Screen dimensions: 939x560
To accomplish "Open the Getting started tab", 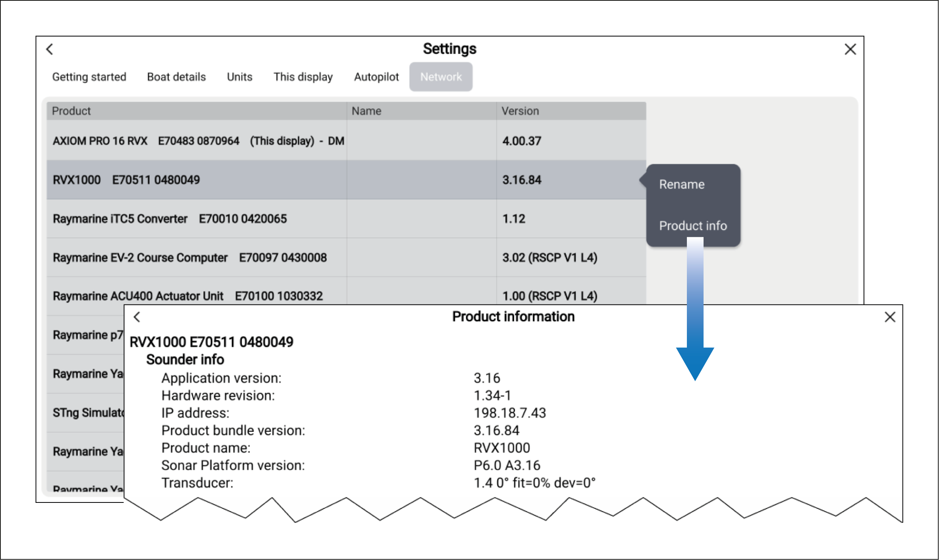I will tap(89, 77).
